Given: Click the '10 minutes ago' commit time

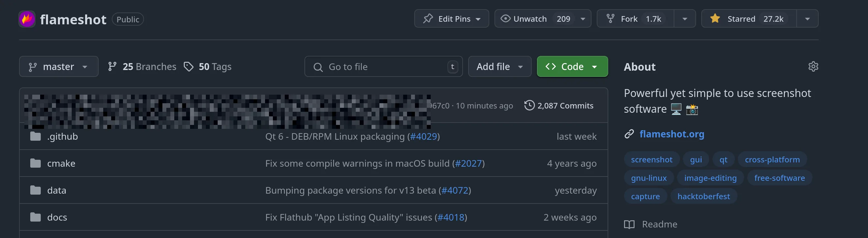Looking at the screenshot, I should coord(484,106).
